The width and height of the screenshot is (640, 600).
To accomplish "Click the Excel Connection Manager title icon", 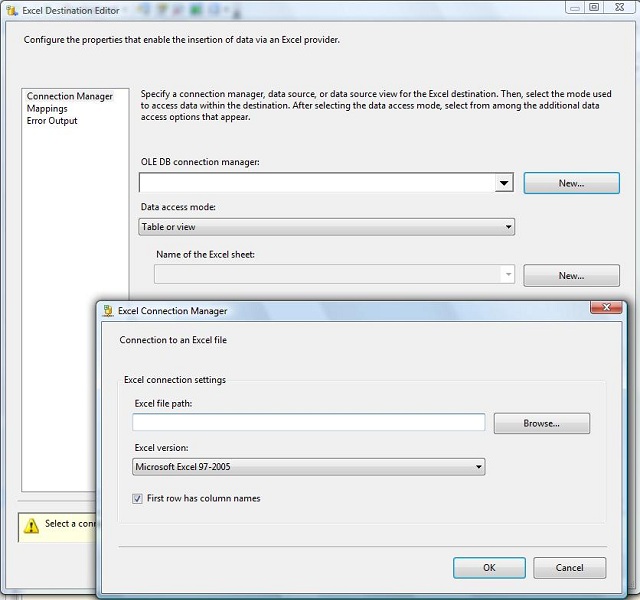I will pyautogui.click(x=108, y=311).
